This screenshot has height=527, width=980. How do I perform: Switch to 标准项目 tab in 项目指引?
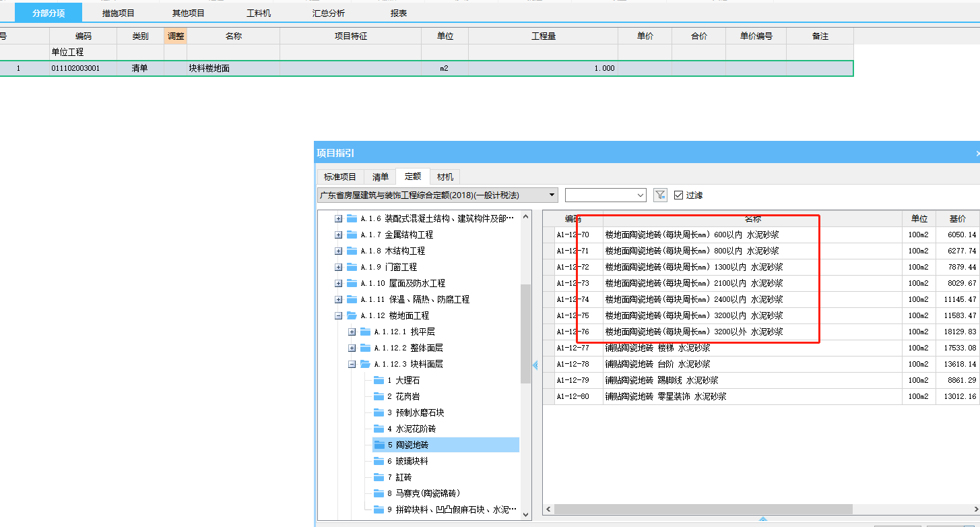[340, 177]
